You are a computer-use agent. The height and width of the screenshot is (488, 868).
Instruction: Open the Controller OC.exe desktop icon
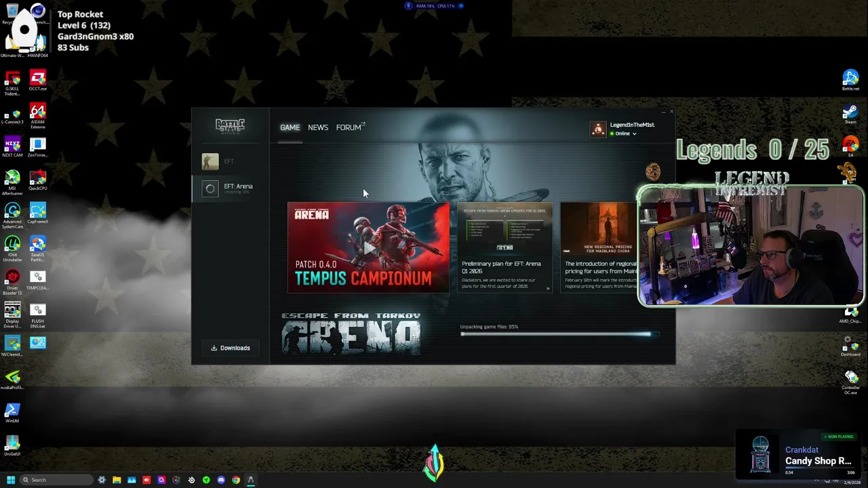click(850, 382)
